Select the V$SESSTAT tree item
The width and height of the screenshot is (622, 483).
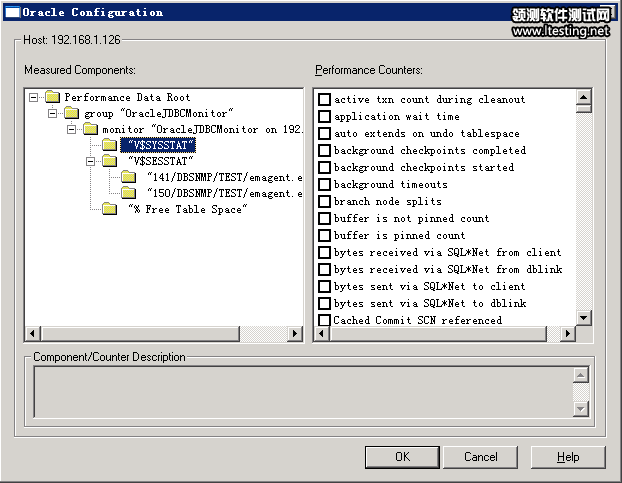(x=160, y=161)
